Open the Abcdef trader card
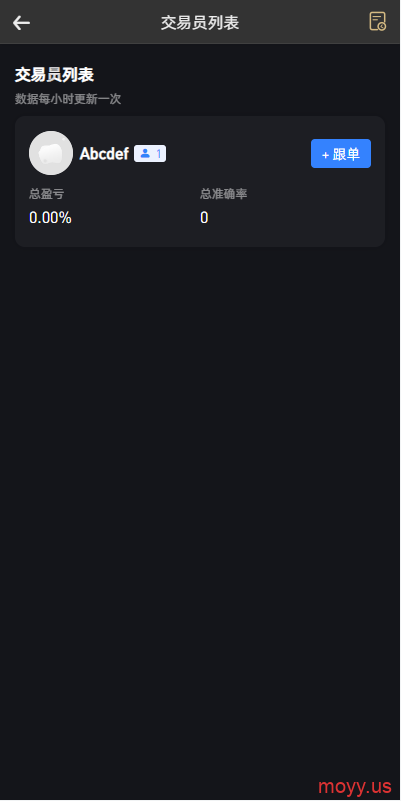This screenshot has height=801, width=401. pos(200,181)
